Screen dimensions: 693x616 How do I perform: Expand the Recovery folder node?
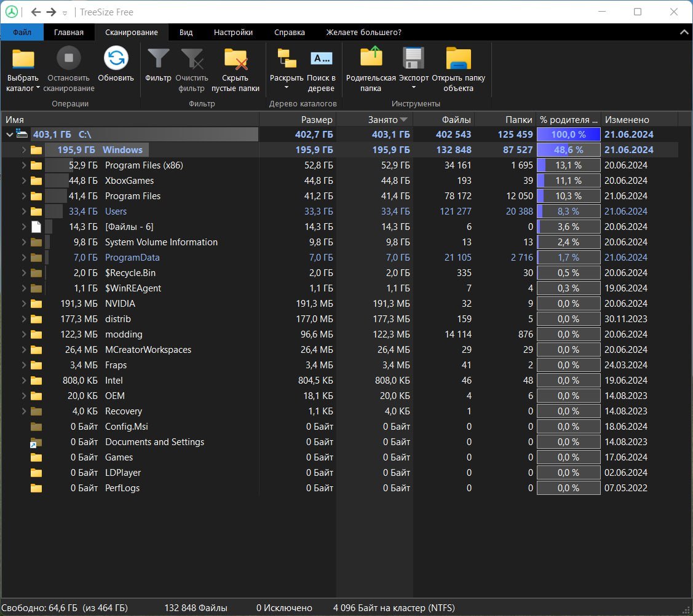tap(24, 411)
